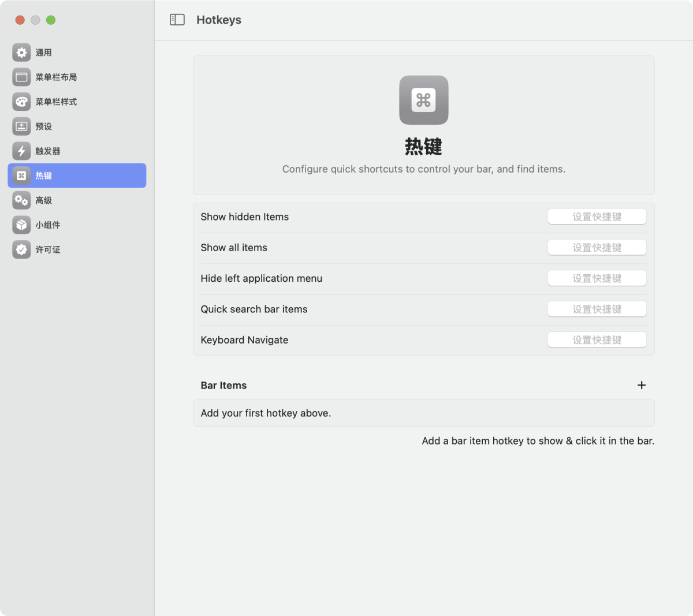The image size is (693, 616).
Task: Open Menu Bar Layout (菜单栏布局) icon
Action: click(x=21, y=77)
